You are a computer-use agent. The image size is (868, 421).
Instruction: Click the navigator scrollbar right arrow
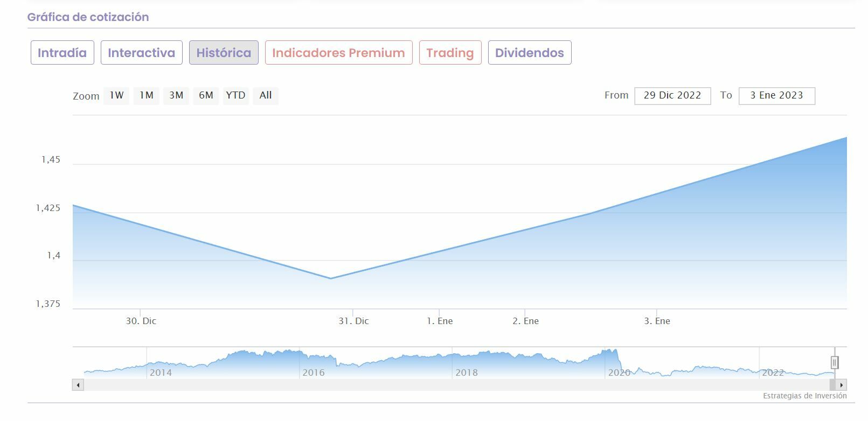[842, 385]
